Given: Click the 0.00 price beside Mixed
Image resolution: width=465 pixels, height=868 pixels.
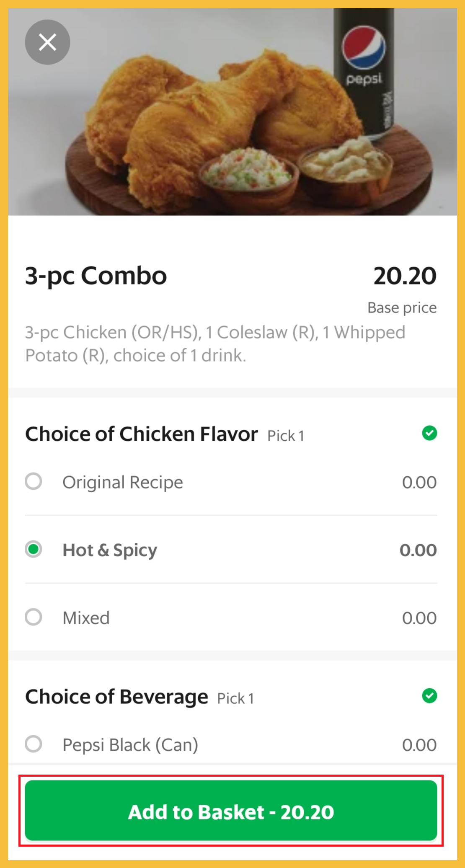Looking at the screenshot, I should [x=419, y=618].
